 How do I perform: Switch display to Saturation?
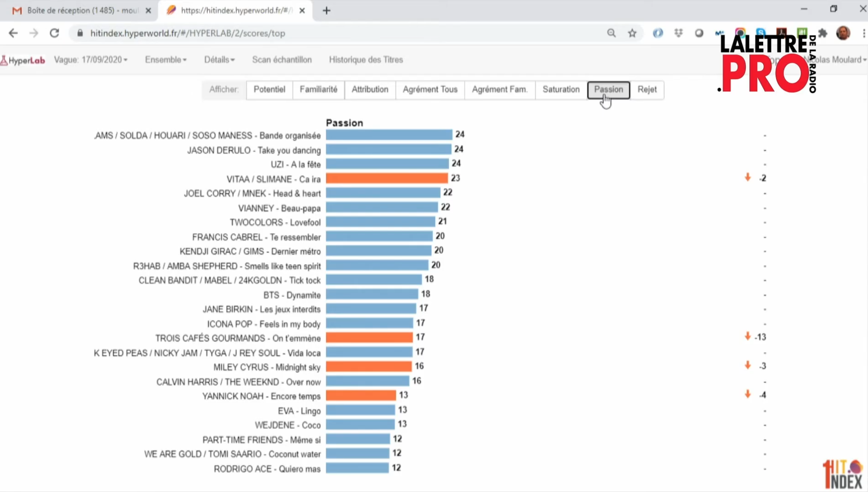(x=560, y=90)
